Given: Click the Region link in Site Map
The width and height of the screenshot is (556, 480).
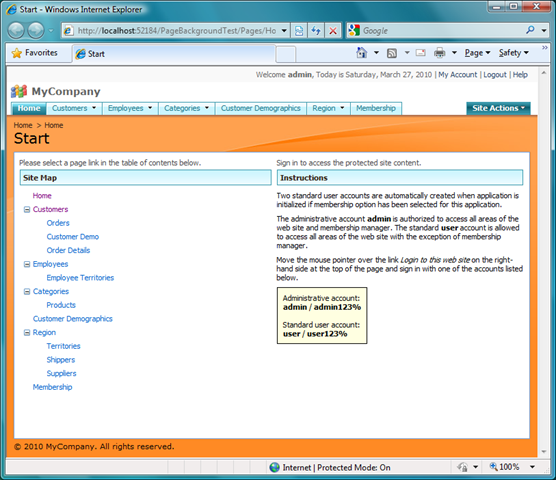Looking at the screenshot, I should point(44,333).
